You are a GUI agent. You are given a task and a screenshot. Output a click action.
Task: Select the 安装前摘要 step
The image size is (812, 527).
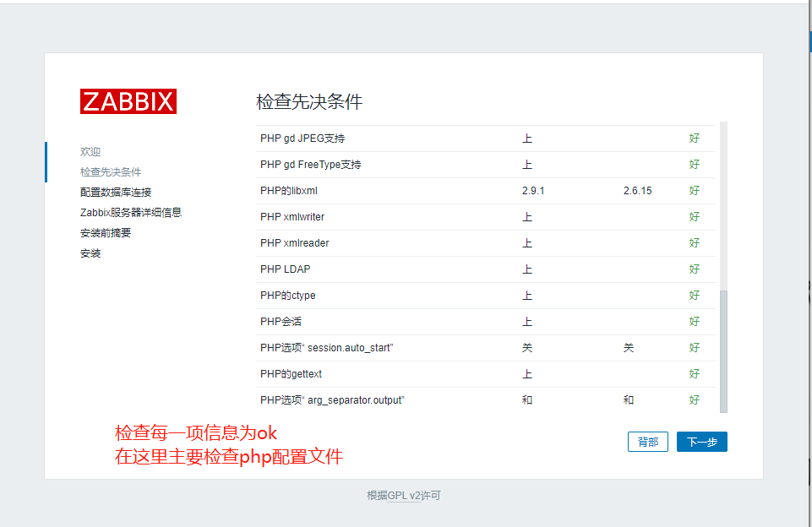105,233
